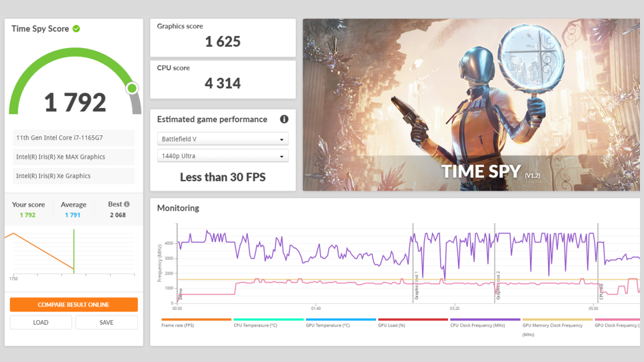Select the Intel(R) Iris(R) Xe MAX Graphics row
Image resolution: width=644 pixels, height=362 pixels.
(73, 157)
